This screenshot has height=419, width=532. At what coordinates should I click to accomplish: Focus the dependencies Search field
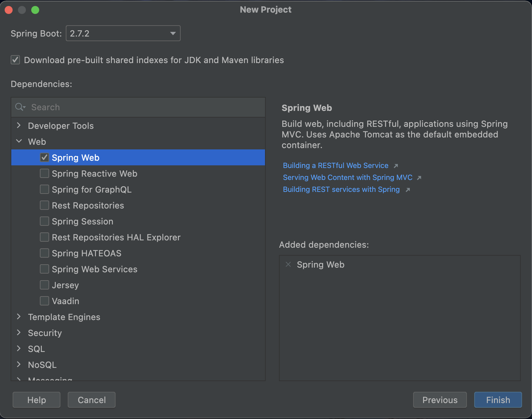[x=138, y=107]
